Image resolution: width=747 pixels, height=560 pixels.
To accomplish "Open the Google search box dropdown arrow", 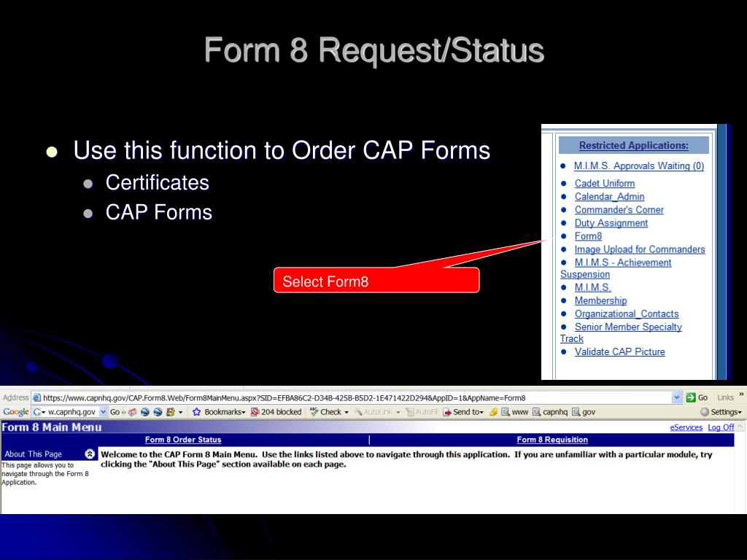I will point(104,412).
